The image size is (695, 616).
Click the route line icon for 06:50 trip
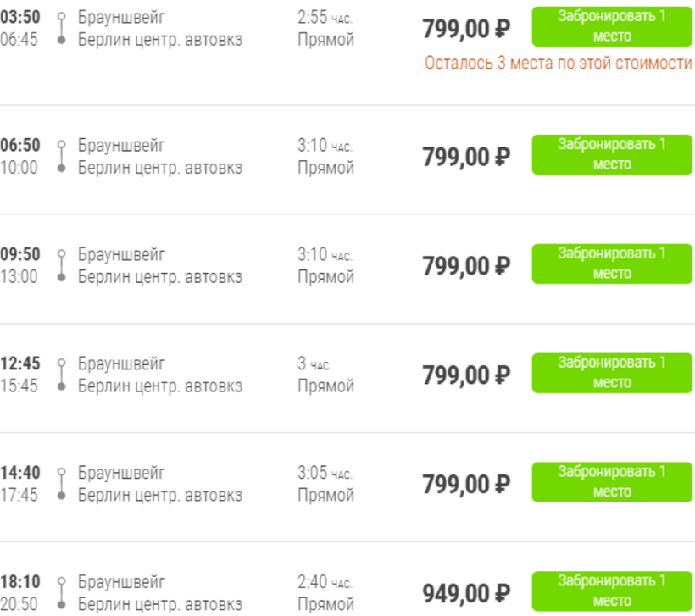(x=61, y=156)
